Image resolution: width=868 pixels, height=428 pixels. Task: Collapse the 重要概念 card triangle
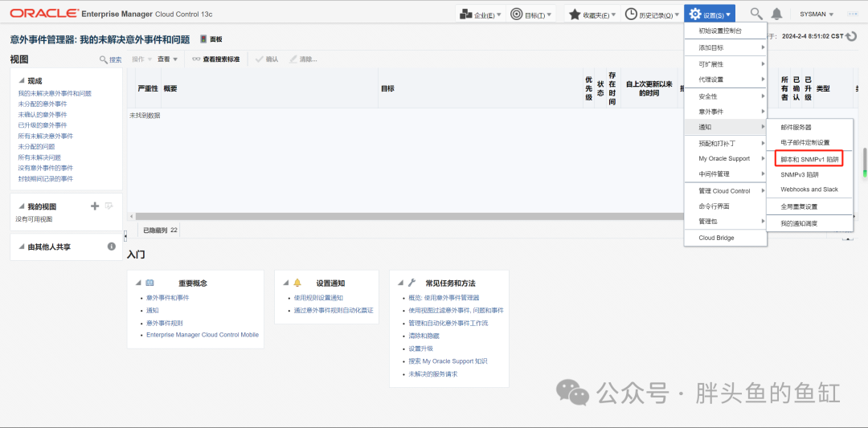click(x=138, y=283)
